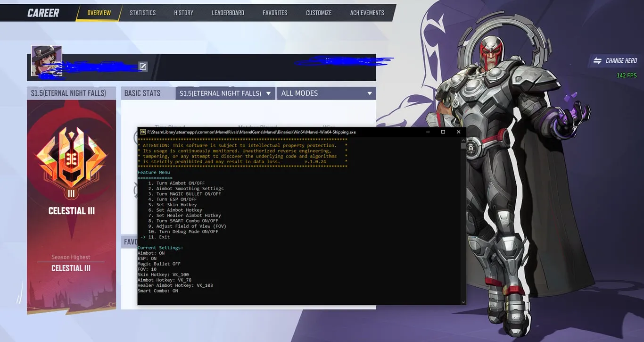
Task: Click the Season Highest CELESTIAL III text
Action: [71, 268]
